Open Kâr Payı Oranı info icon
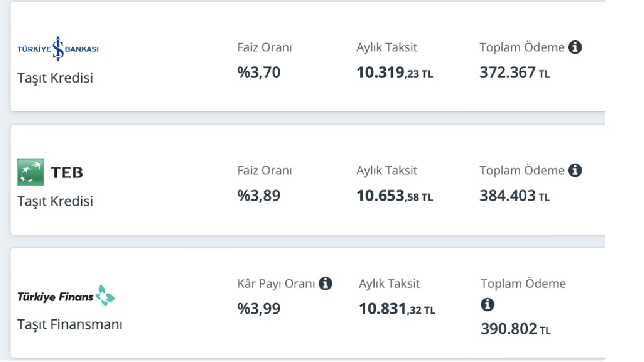The height and width of the screenshot is (362, 644). [x=326, y=284]
